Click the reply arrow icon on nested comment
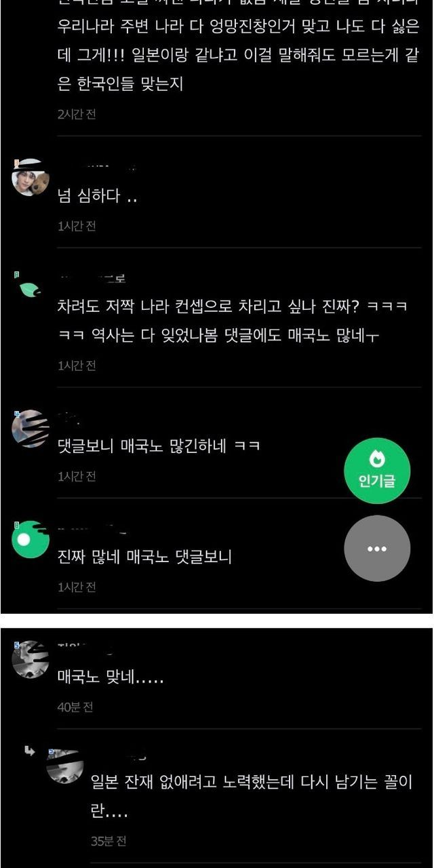This screenshot has height=868, width=434. pos(29,750)
